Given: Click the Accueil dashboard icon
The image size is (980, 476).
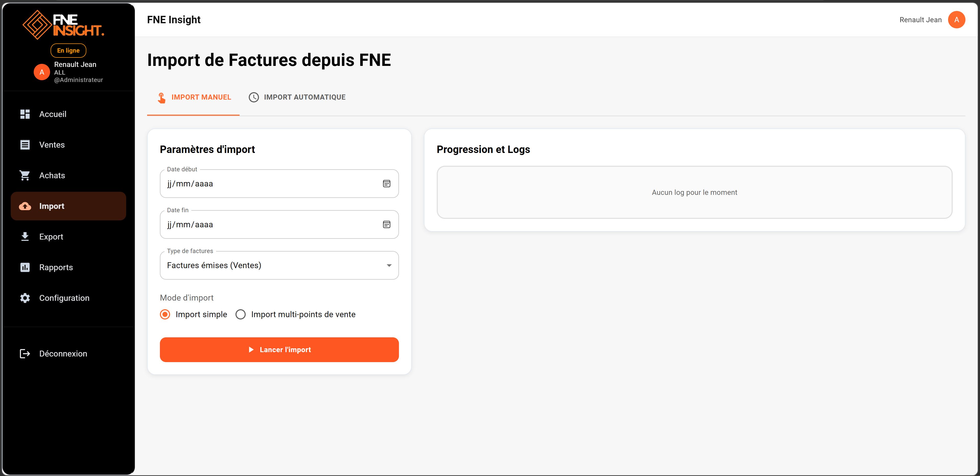Looking at the screenshot, I should [25, 114].
